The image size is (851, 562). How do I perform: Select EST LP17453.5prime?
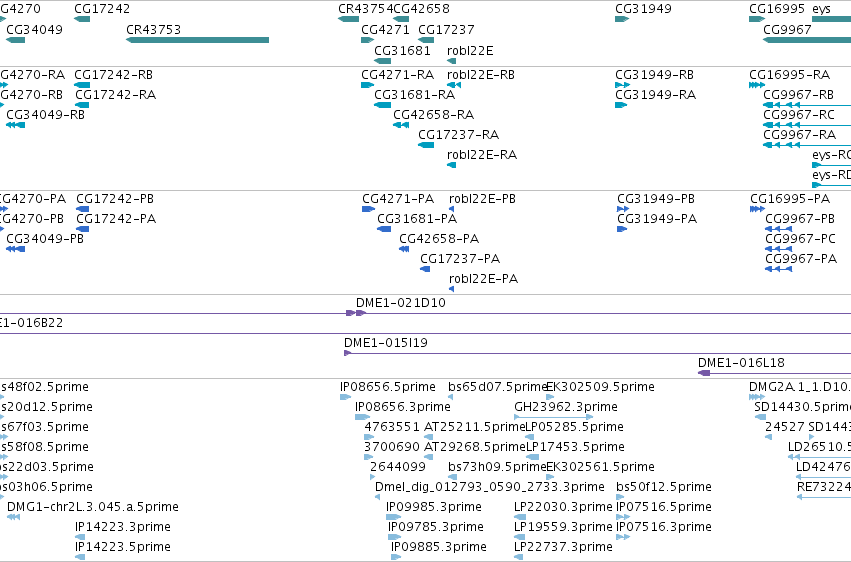575,447
